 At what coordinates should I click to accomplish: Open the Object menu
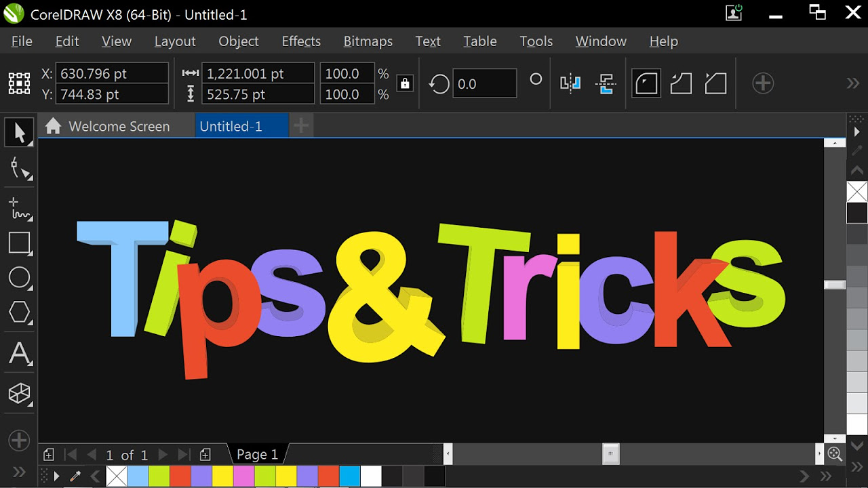239,41
